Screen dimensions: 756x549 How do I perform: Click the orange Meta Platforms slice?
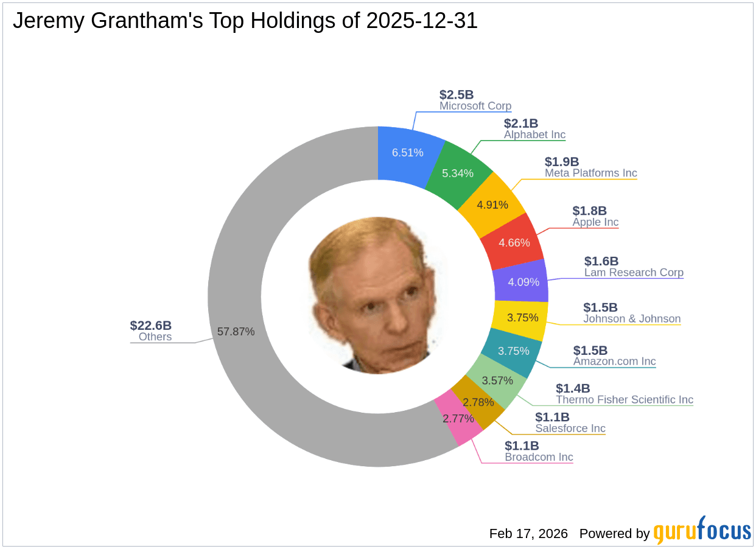pyautogui.click(x=492, y=205)
